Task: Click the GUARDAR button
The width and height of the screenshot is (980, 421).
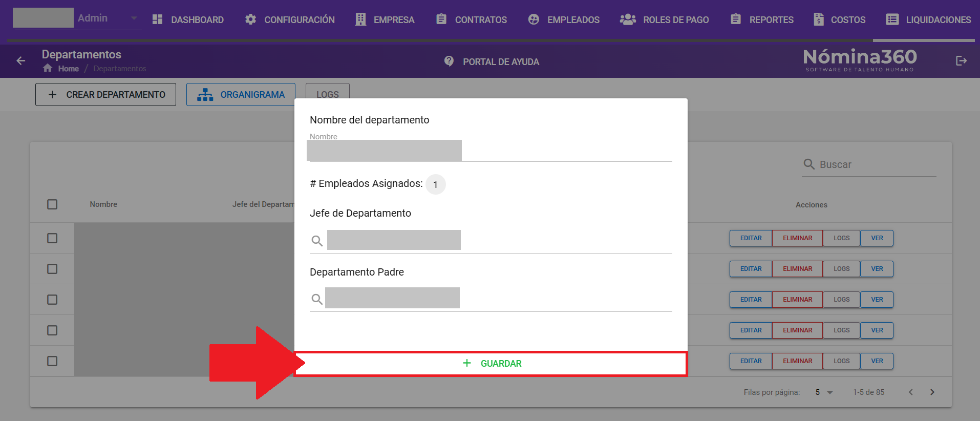Action: click(491, 364)
